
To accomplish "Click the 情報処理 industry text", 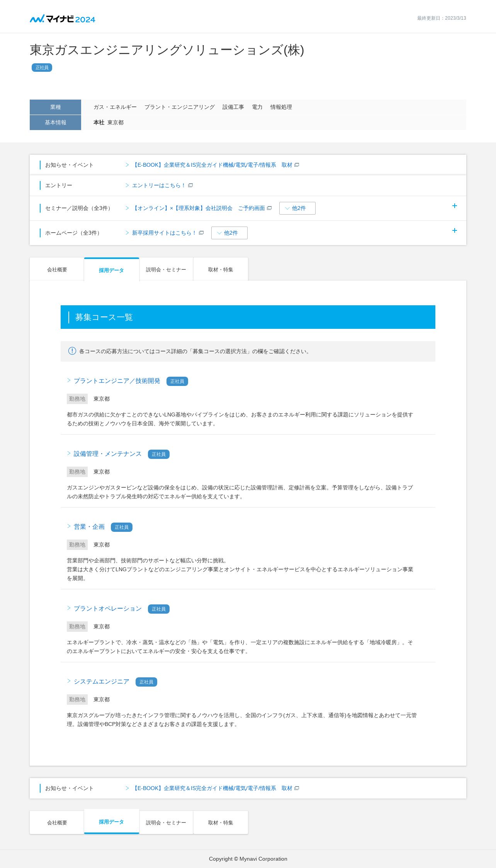I will click(x=281, y=107).
